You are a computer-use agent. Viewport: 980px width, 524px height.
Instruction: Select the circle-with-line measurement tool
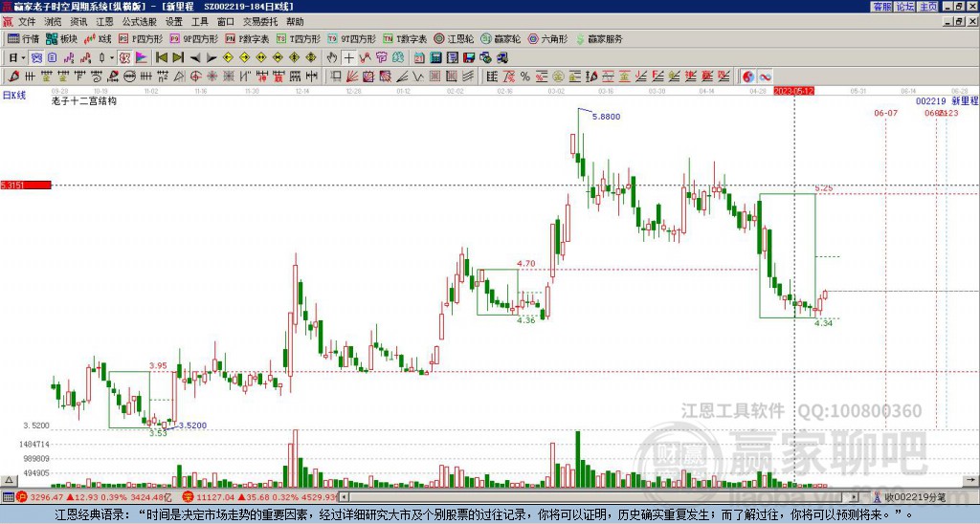point(129,76)
